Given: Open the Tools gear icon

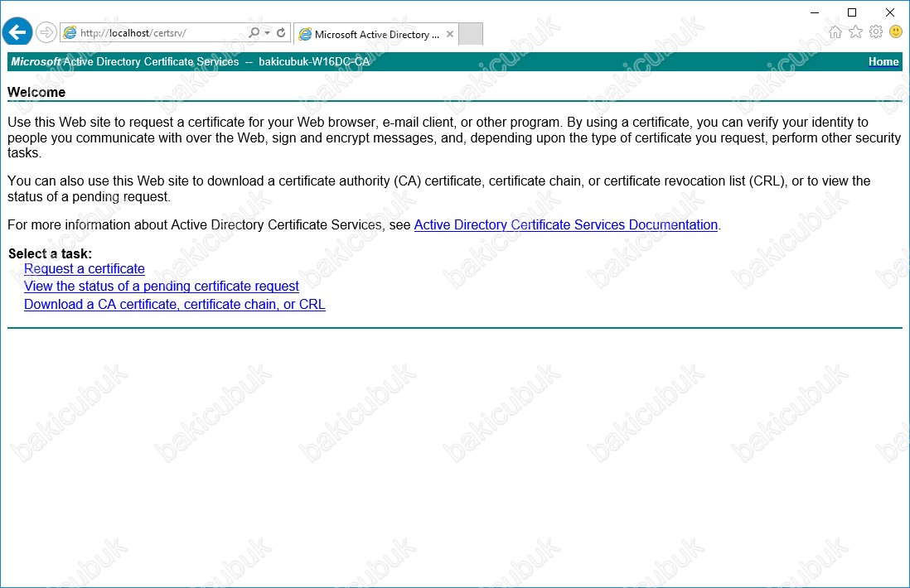Looking at the screenshot, I should 876,32.
